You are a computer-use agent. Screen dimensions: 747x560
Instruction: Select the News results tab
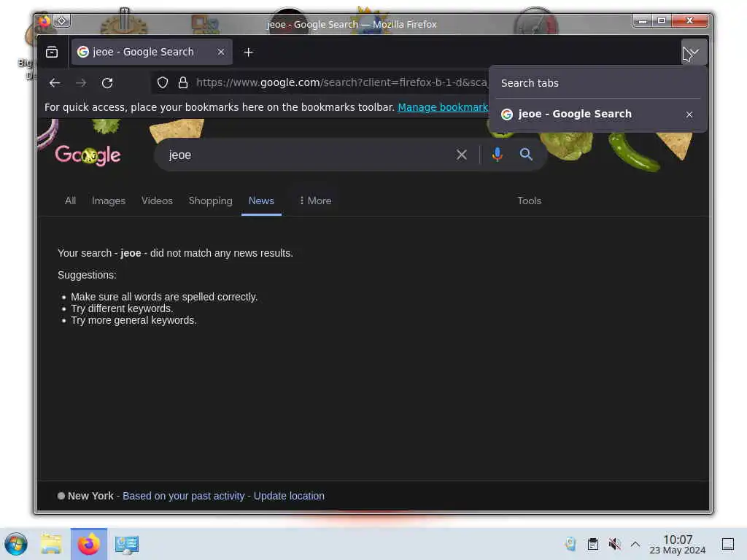(261, 201)
